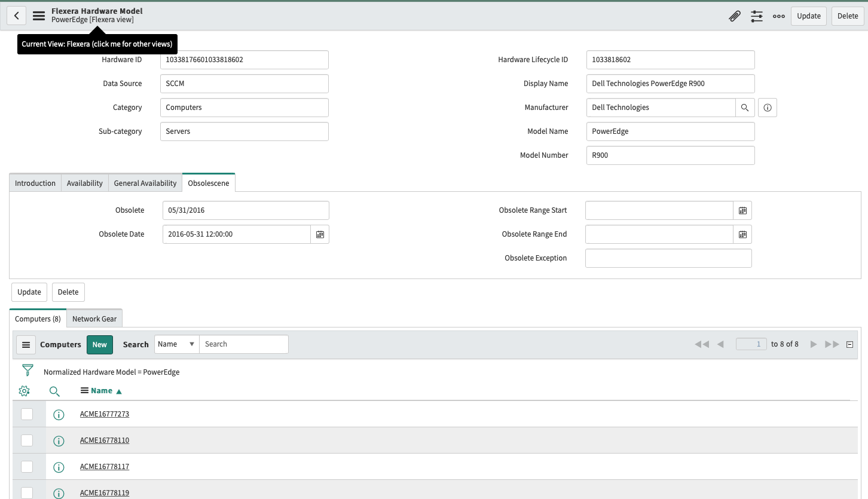
Task: Click the info icon next to ACME16777273
Action: click(59, 414)
